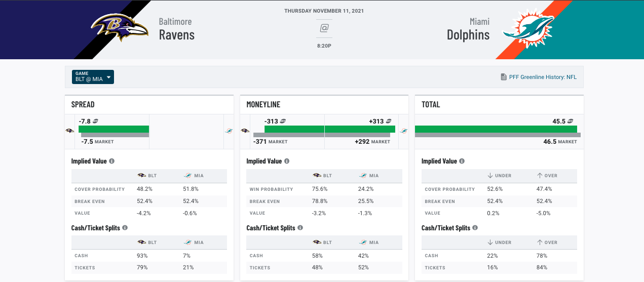Click Dolphins logo right of spread bar
The image size is (644, 282).
[229, 131]
